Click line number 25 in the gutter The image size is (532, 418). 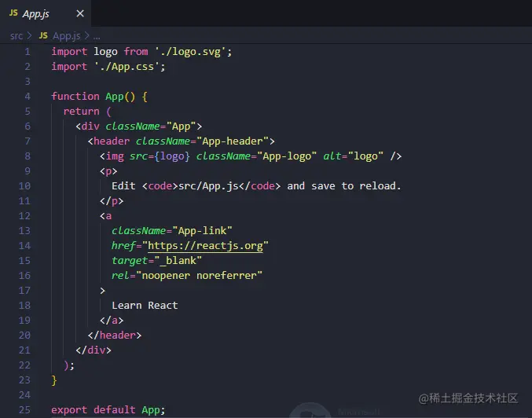click(24, 410)
